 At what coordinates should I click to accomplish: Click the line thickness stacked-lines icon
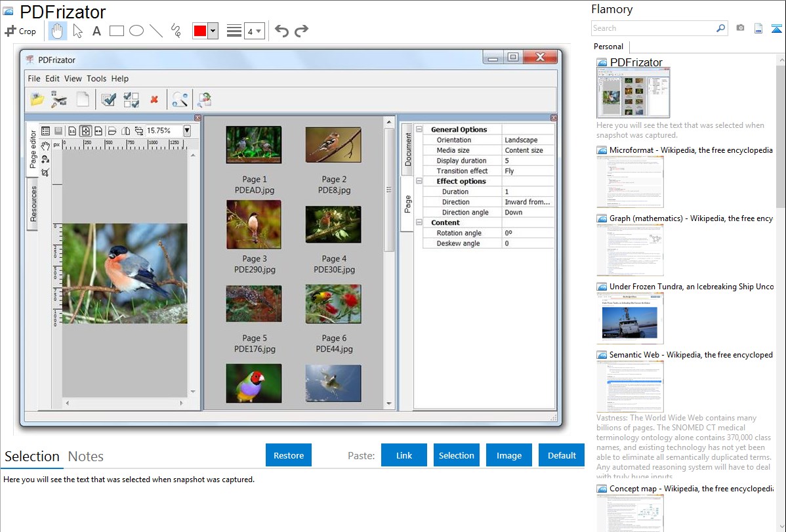(234, 31)
